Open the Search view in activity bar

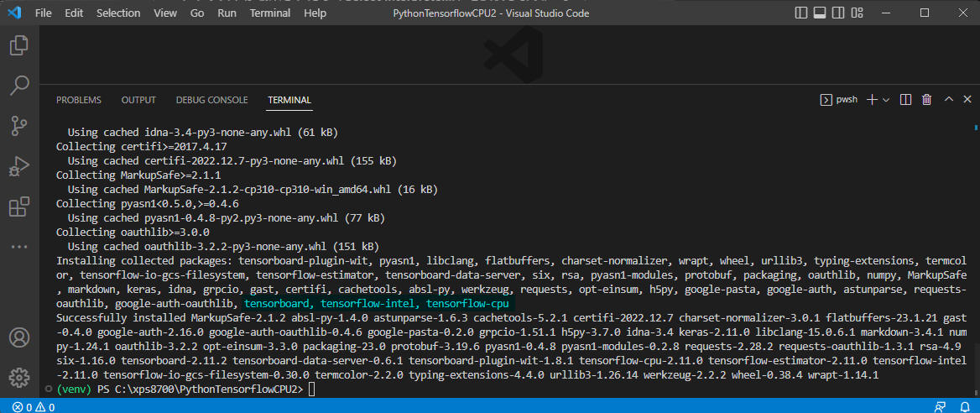coord(19,86)
